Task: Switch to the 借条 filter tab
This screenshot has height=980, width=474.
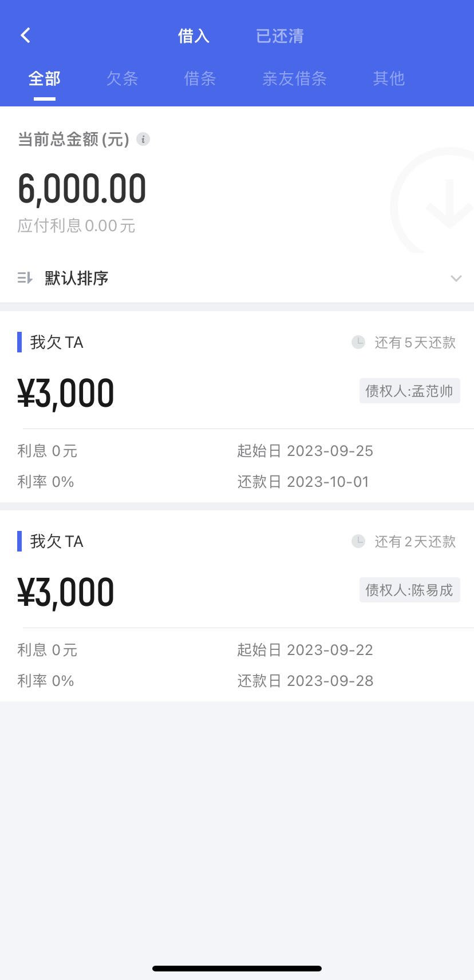Action: (x=200, y=78)
